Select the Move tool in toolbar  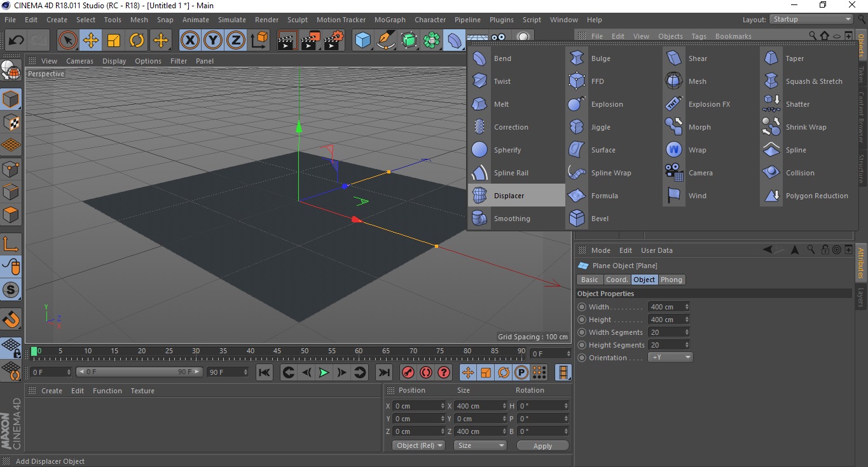pyautogui.click(x=91, y=41)
